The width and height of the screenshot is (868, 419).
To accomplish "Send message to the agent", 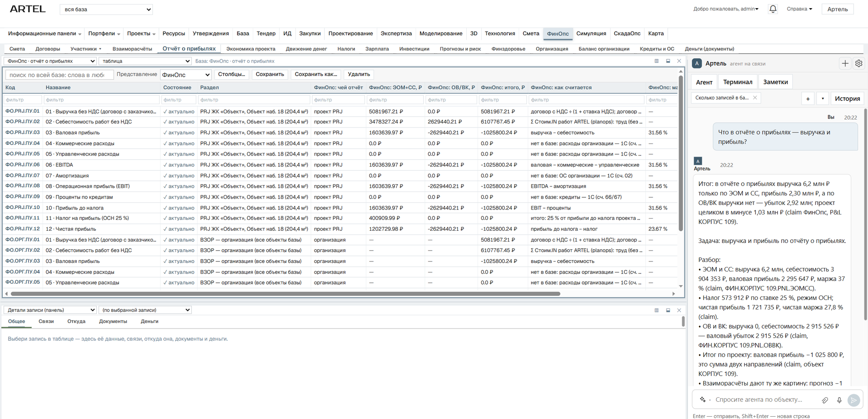I will click(854, 400).
